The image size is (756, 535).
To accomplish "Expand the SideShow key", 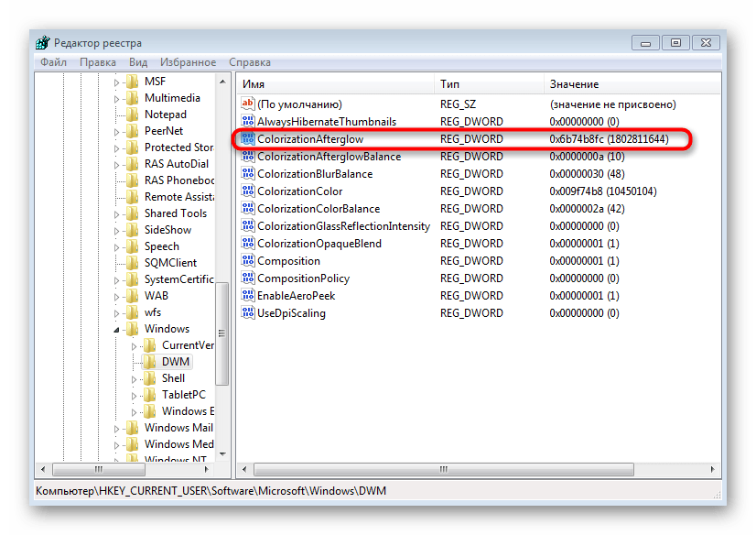I will click(116, 231).
